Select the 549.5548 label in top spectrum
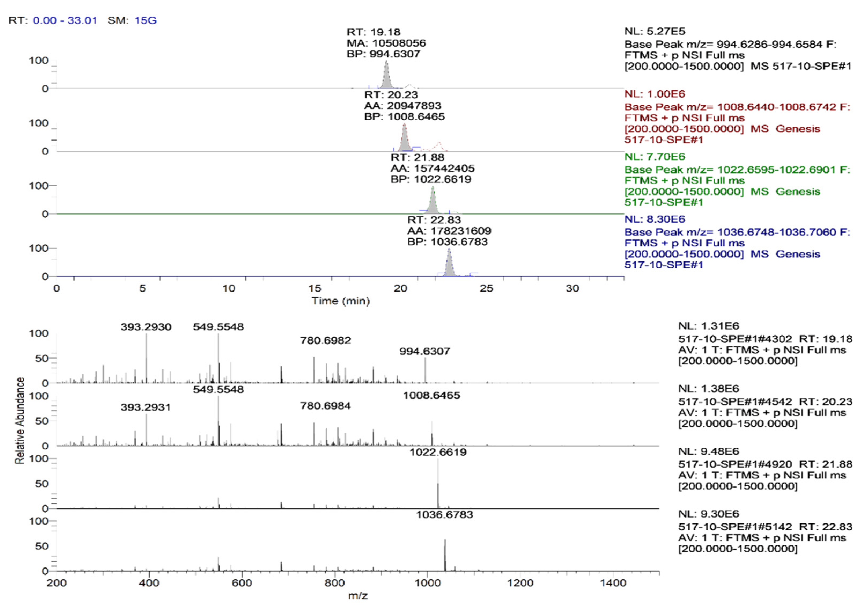868x612 pixels. pos(218,327)
